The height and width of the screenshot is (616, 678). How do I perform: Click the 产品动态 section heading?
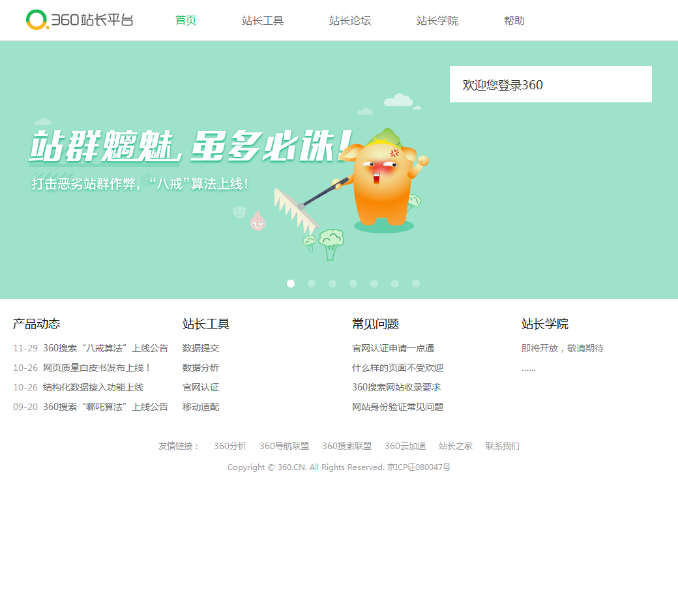[x=37, y=324]
